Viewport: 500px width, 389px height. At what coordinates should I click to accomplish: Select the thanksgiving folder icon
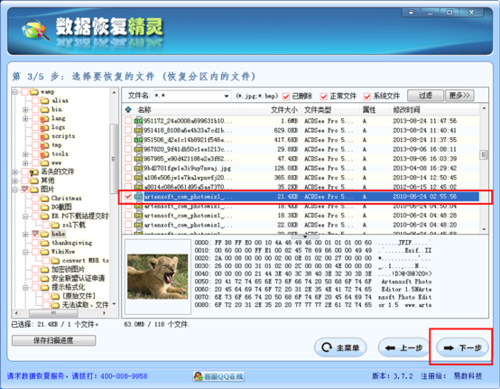click(x=45, y=243)
